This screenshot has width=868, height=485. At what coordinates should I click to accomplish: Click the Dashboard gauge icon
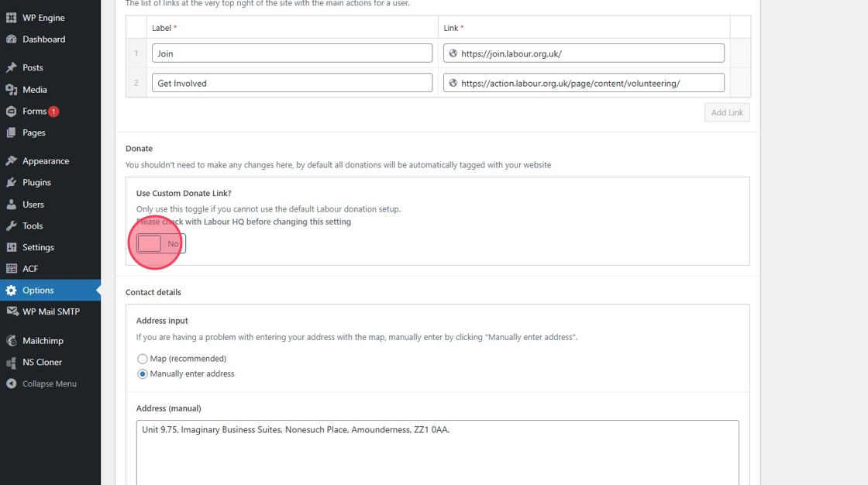point(12,40)
